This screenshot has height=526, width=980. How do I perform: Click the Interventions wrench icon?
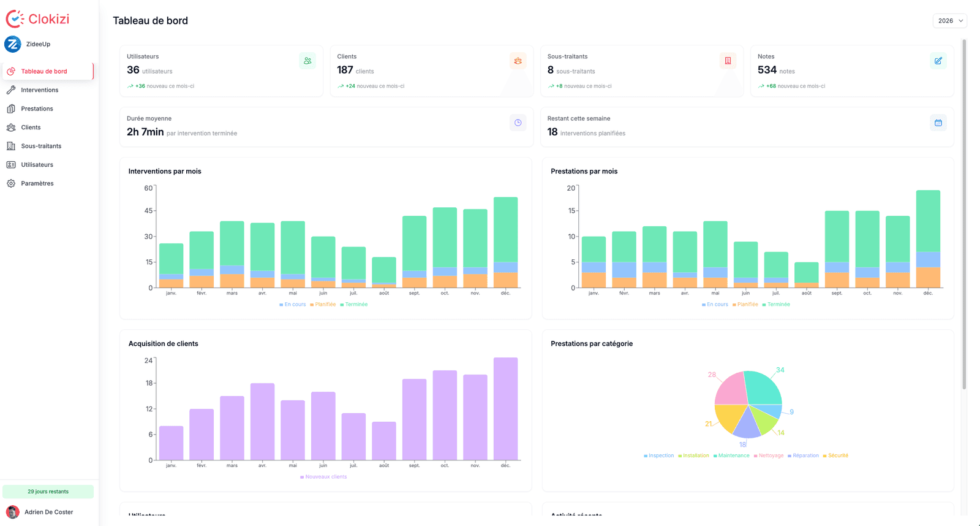pyautogui.click(x=11, y=90)
